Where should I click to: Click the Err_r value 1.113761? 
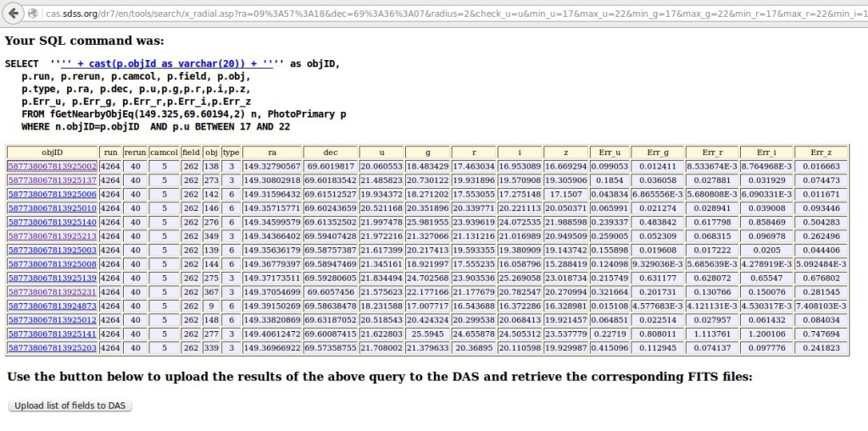(712, 334)
